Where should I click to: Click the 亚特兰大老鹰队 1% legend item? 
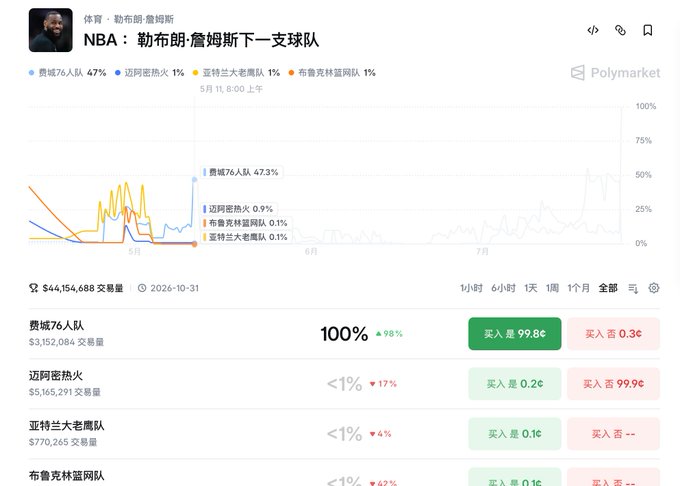236,72
